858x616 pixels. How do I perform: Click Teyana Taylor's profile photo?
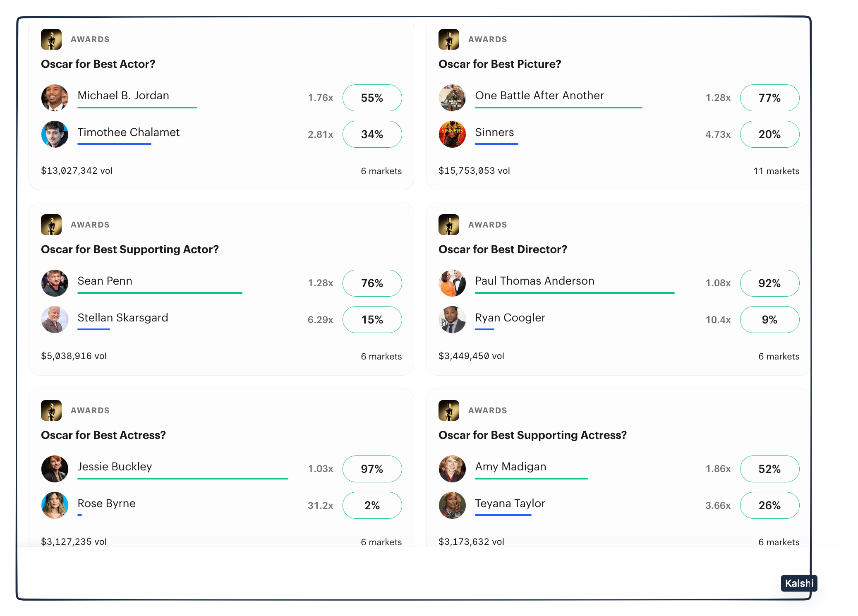(452, 505)
